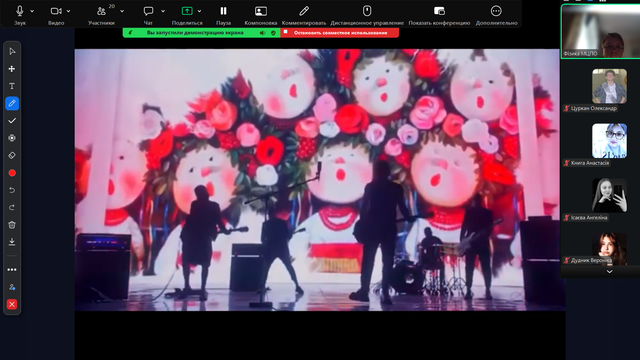Click Показать конференцию button
Viewport: 640px width, 360px height.
[439, 14]
